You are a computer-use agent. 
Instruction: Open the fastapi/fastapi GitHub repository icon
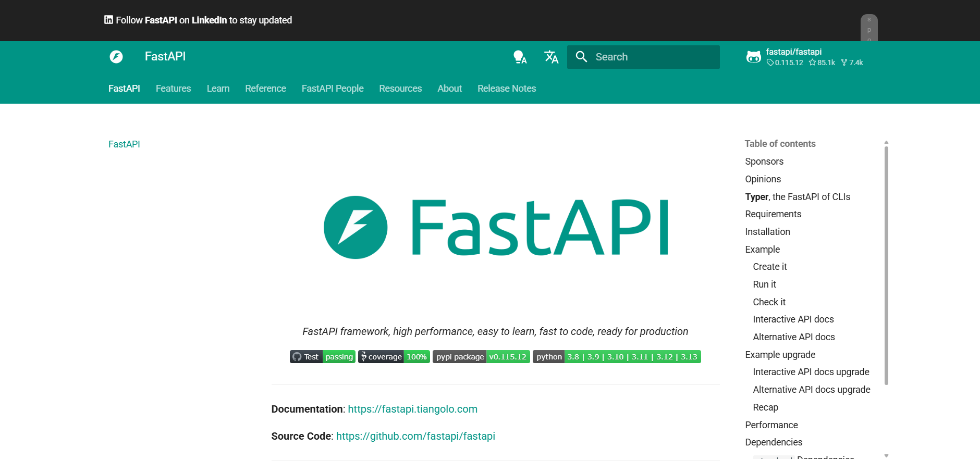click(x=753, y=57)
